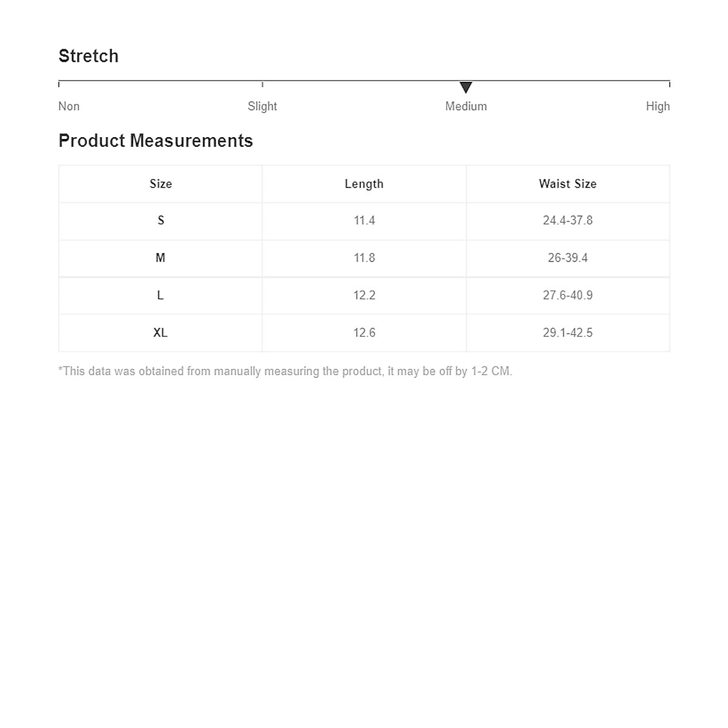Click the length value 12.2
The height and width of the screenshot is (728, 728).
pyautogui.click(x=364, y=295)
